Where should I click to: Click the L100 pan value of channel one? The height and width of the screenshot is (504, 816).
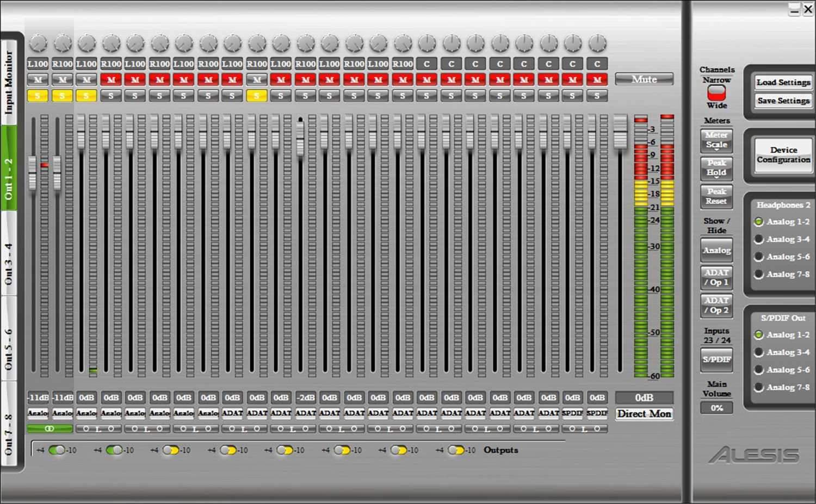point(38,64)
